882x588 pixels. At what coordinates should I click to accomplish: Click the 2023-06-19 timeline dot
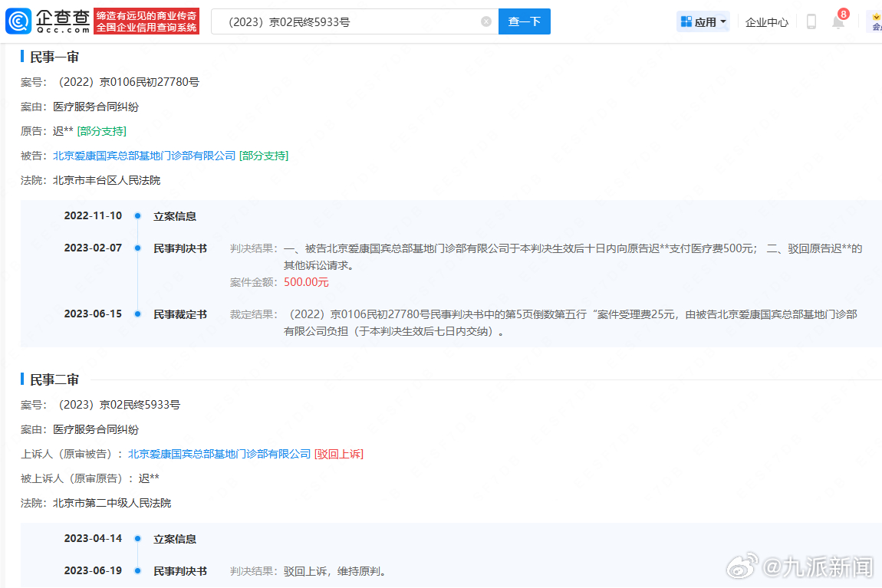(x=137, y=570)
